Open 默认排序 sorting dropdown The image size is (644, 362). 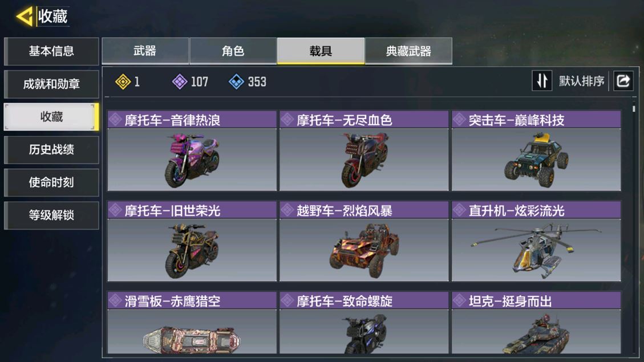pyautogui.click(x=581, y=82)
